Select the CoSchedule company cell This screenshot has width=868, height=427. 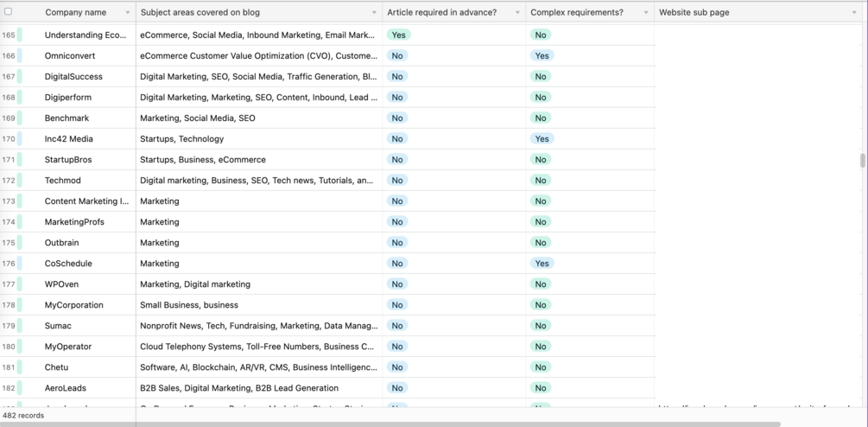[x=79, y=263]
